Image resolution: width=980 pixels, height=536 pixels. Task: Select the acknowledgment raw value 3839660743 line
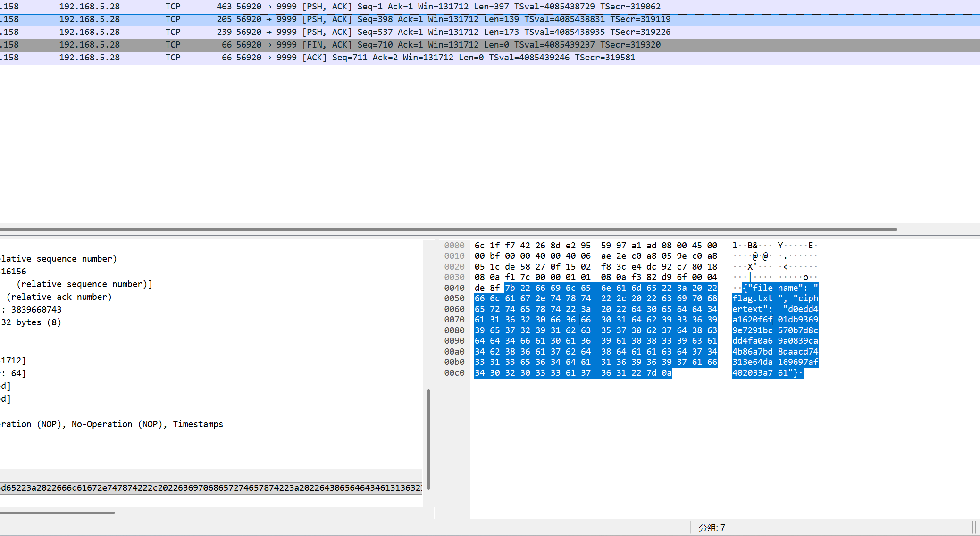36,310
